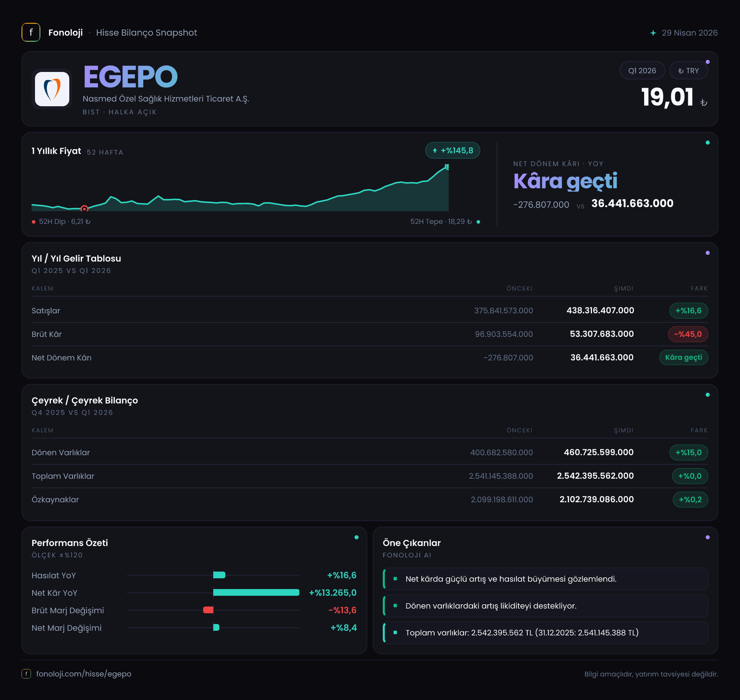
Task: Click the -%45,0 badge in Brüt Kâr row
Action: (688, 334)
